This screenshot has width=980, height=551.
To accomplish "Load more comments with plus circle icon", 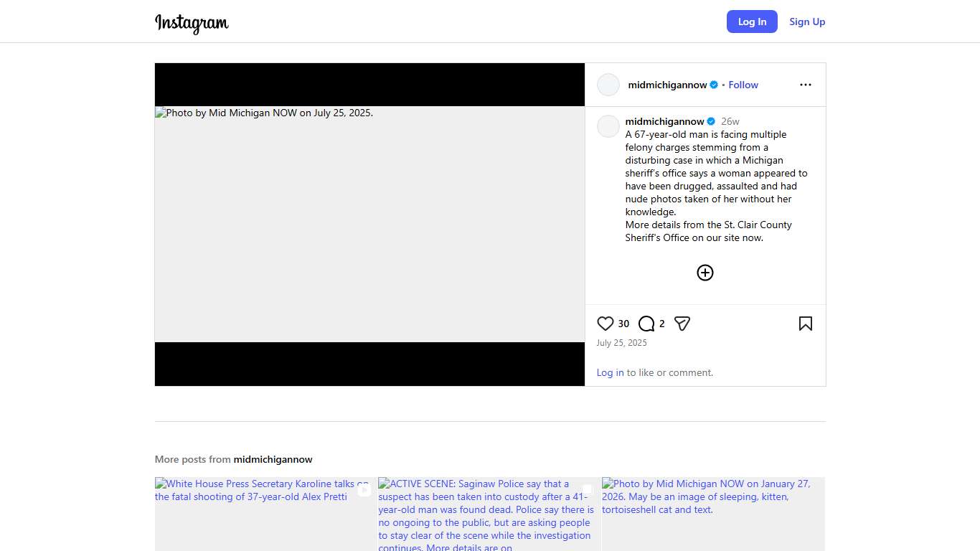I will [705, 273].
